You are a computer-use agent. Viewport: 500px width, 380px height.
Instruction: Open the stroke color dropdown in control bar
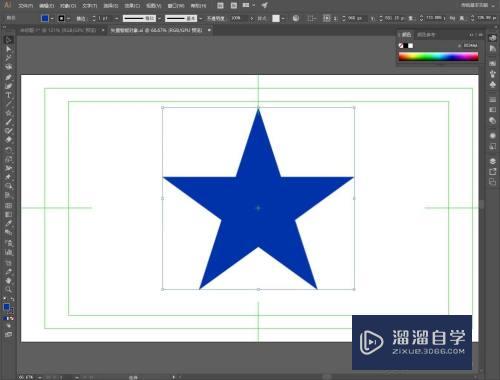68,19
